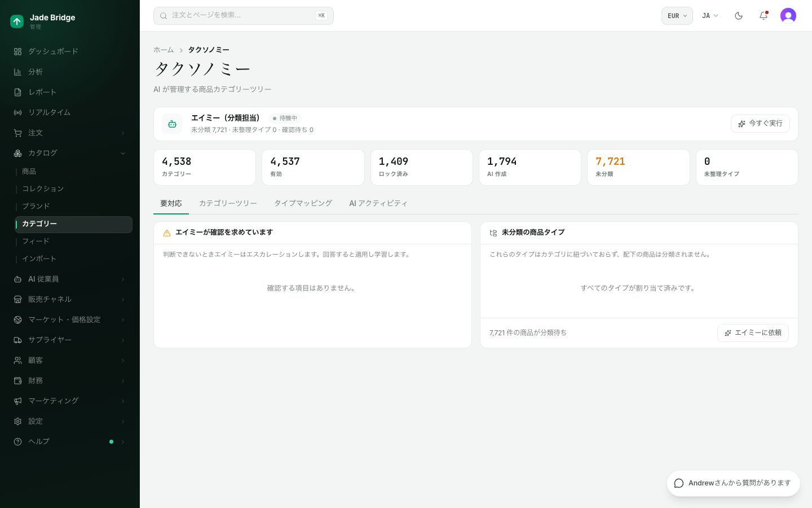Click the カタログ boxes icon
Viewport: 812px width, 508px height.
17,153
